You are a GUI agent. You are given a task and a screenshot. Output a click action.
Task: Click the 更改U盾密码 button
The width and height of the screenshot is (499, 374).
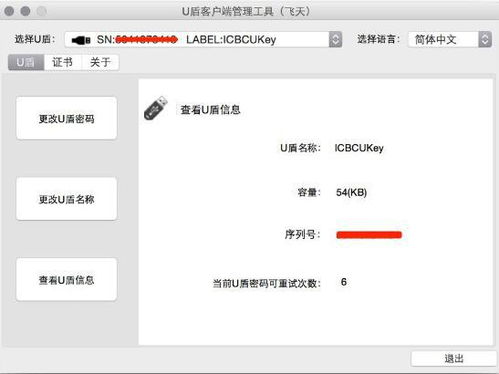67,118
